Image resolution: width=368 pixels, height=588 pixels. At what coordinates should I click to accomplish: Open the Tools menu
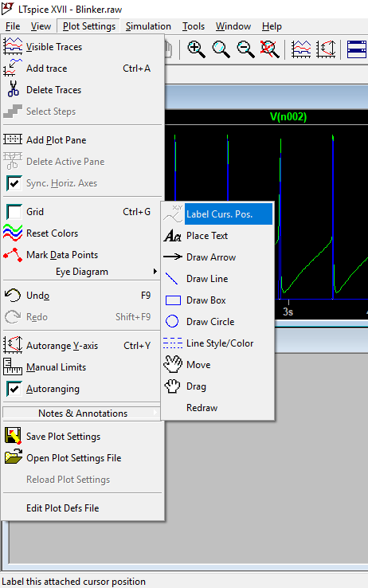tap(194, 26)
